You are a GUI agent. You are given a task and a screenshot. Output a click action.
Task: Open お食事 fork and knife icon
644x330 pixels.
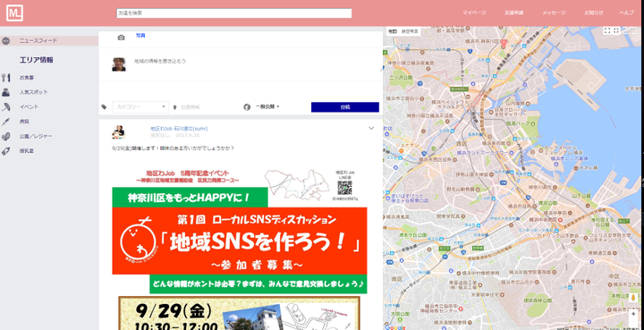(x=5, y=78)
